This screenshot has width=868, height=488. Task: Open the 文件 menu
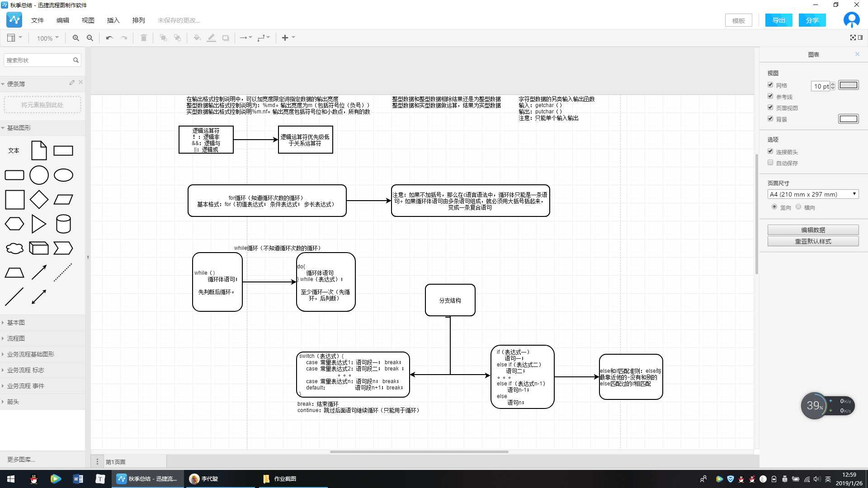(x=38, y=20)
